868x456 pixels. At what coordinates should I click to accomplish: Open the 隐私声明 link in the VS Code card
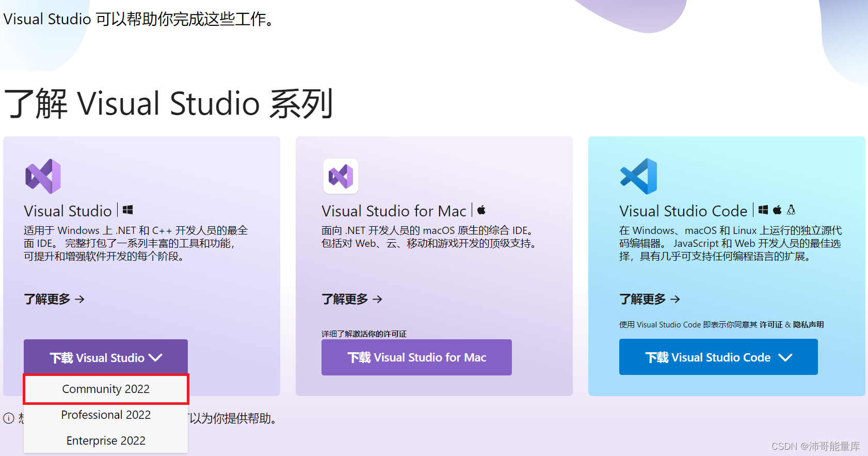808,324
